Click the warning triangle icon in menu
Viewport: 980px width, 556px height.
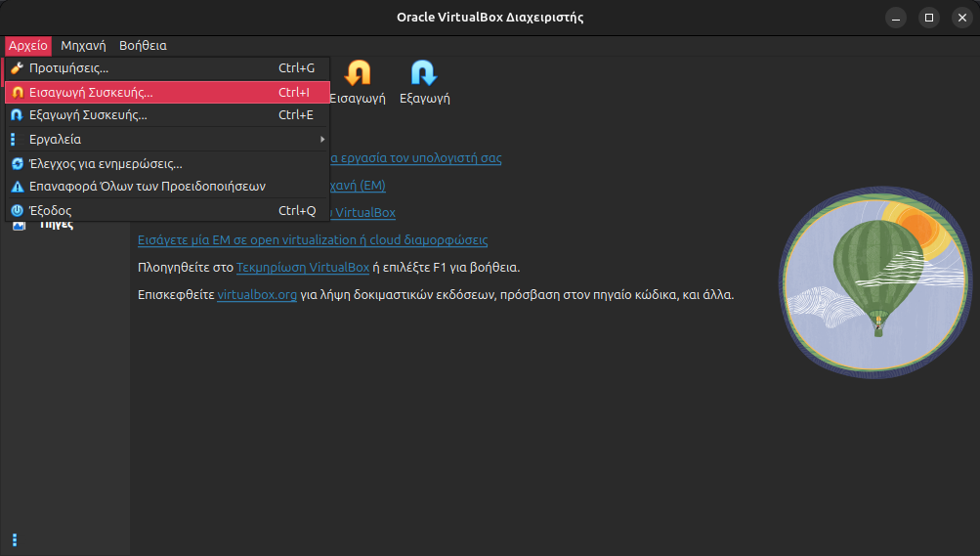coord(18,187)
